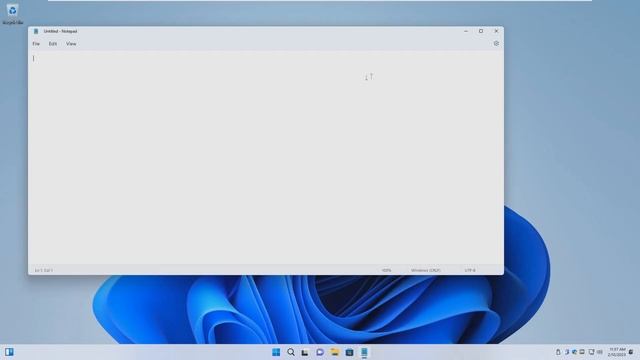Click the Notepad app icon in title bar

36,31
